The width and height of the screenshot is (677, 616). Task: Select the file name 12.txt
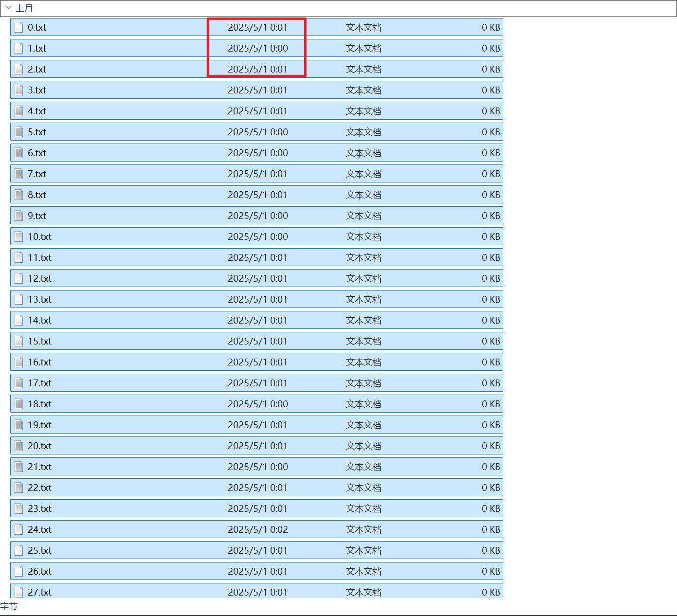click(x=39, y=278)
